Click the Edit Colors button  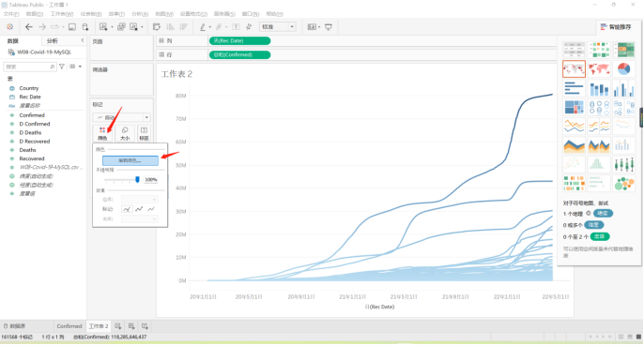[130, 160]
